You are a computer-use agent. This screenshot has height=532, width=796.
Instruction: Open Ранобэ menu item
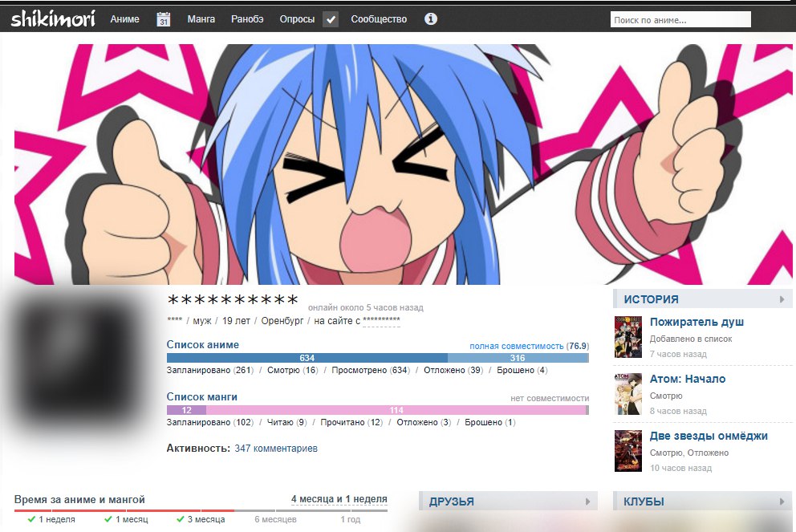point(247,18)
